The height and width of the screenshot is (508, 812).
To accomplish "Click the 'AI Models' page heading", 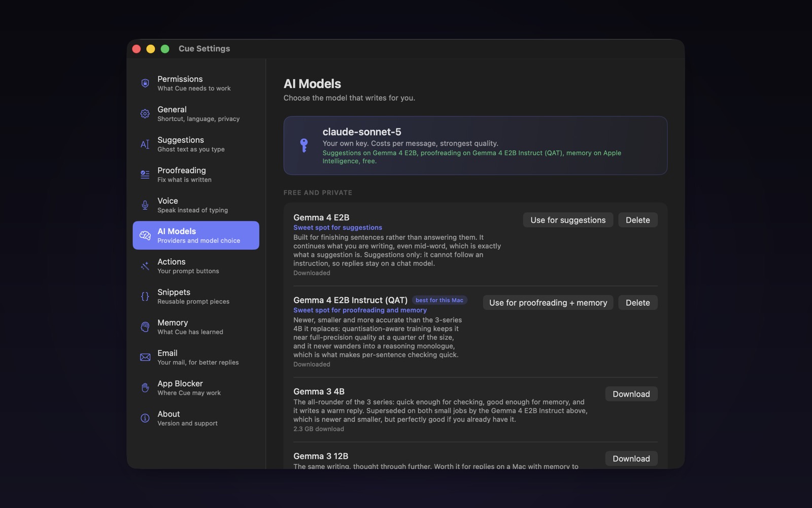I will (312, 84).
